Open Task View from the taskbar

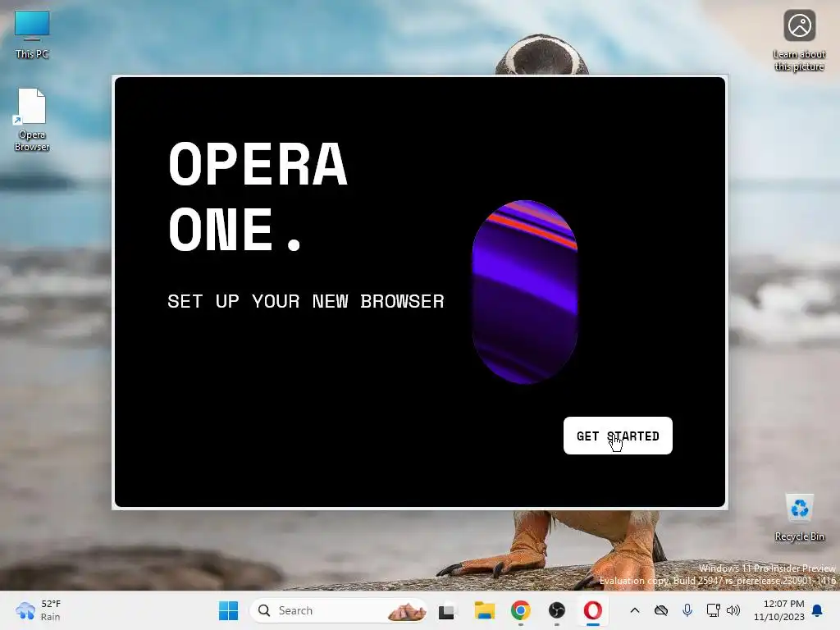pos(447,610)
